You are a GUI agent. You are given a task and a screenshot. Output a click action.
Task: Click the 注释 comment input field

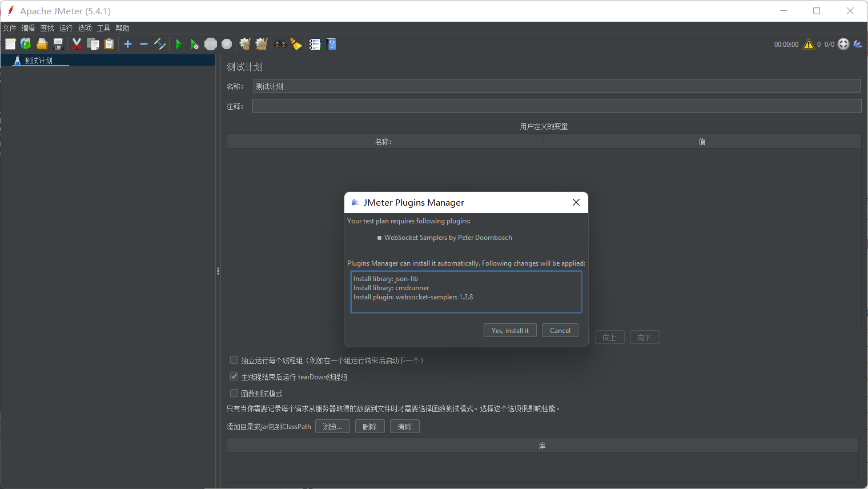click(x=557, y=106)
